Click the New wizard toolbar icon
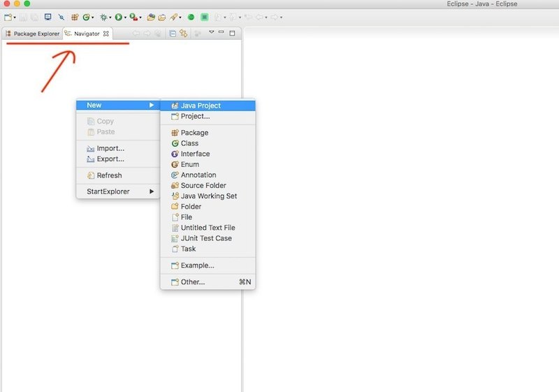The image size is (559, 392). pyautogui.click(x=8, y=17)
